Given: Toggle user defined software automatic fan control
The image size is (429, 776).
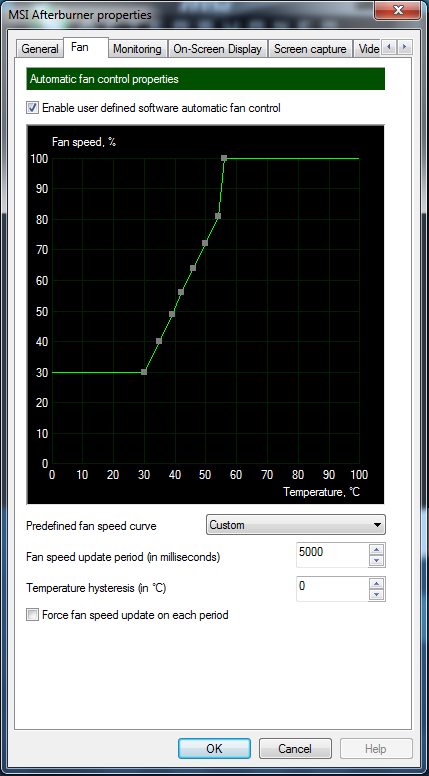Looking at the screenshot, I should [x=33, y=107].
